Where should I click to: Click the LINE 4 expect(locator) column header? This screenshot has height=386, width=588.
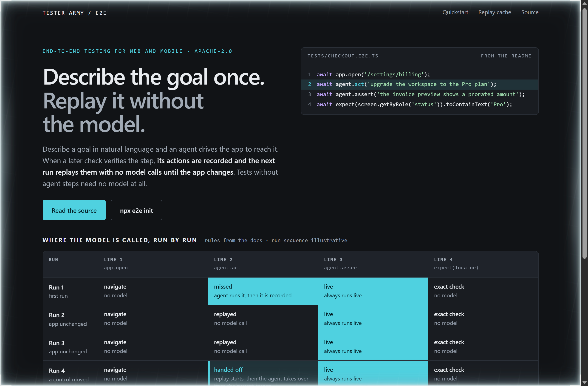coord(483,264)
